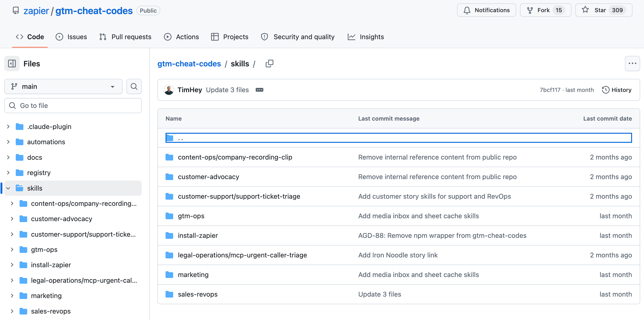Click the folder icon for marketing table row

coord(169,275)
